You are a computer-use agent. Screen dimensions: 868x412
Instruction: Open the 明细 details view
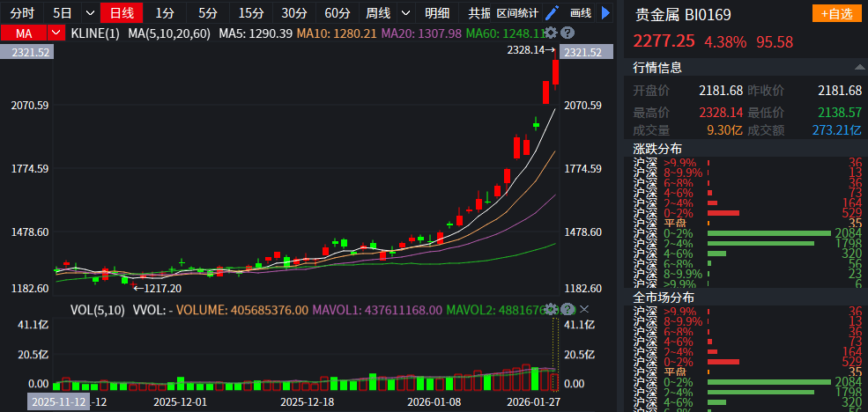point(437,13)
